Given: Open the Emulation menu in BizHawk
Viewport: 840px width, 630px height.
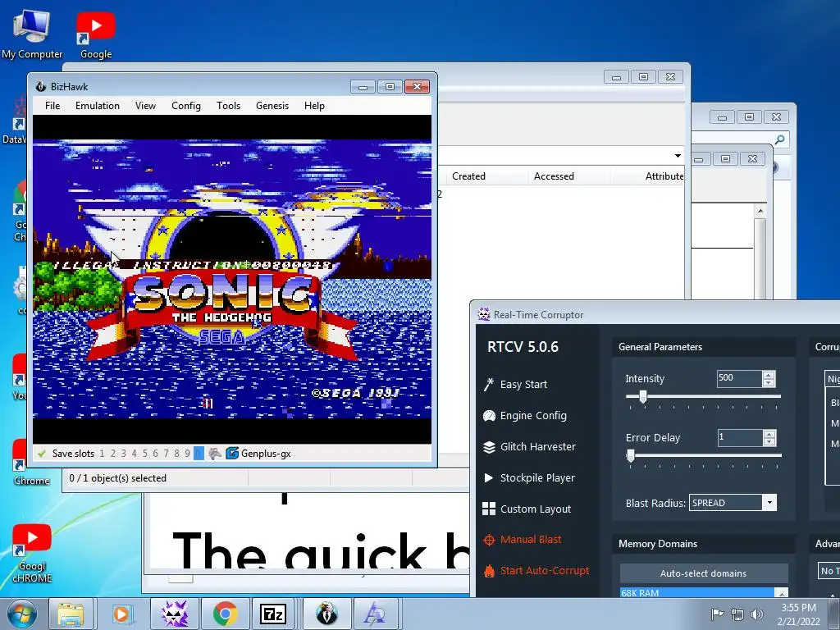Looking at the screenshot, I should point(98,106).
